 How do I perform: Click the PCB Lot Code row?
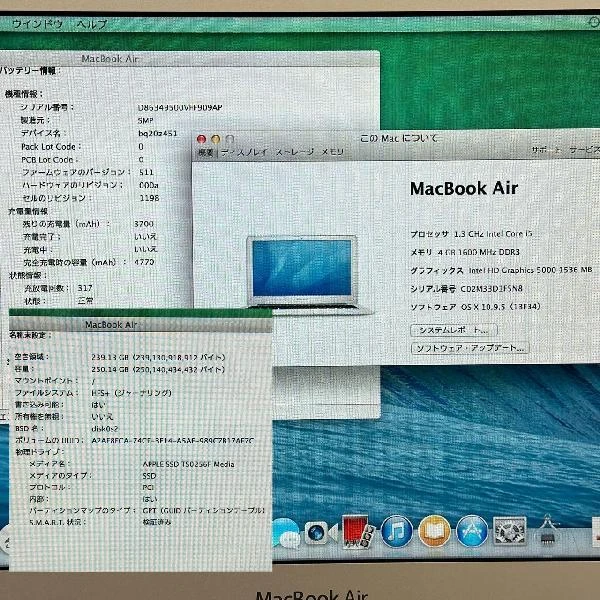coord(82,160)
